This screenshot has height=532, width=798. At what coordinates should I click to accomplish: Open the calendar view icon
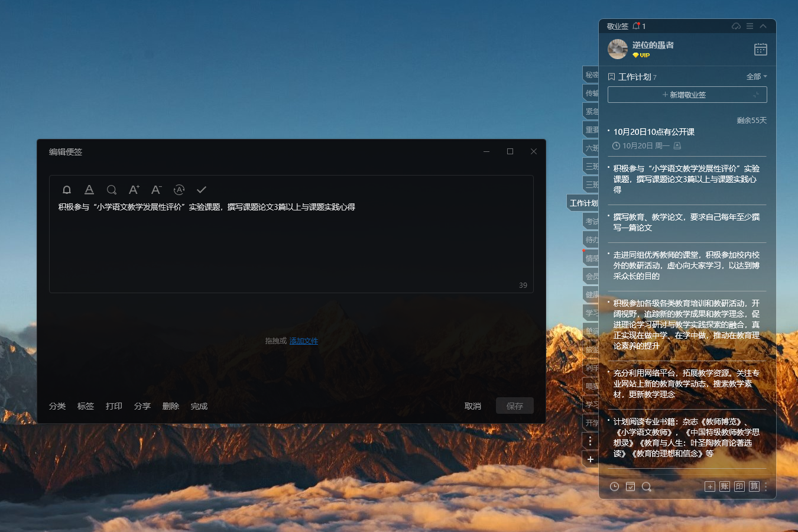tap(761, 49)
